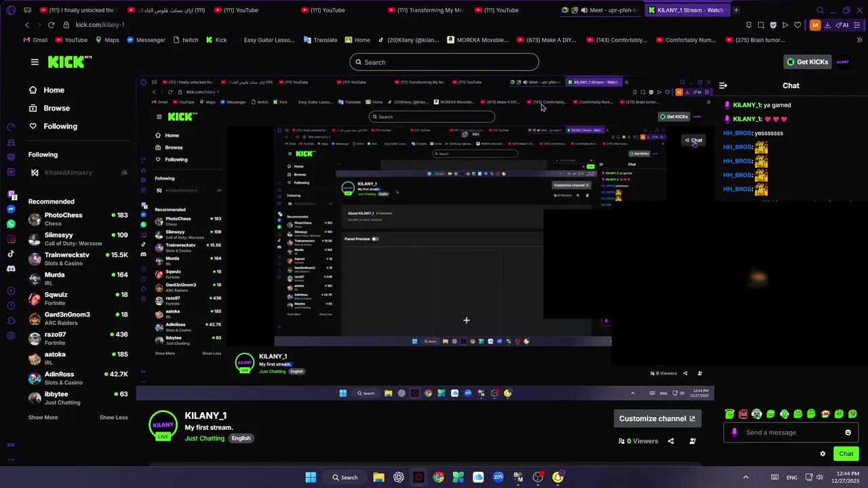Open new browser tab plus button
This screenshot has height=488, width=868.
(x=736, y=10)
